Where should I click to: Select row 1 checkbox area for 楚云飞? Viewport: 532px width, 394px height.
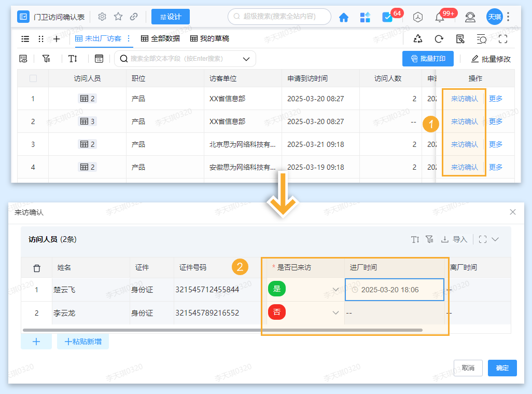click(x=35, y=289)
